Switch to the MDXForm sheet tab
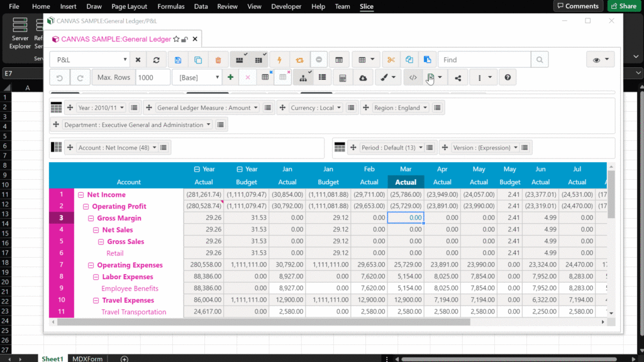This screenshot has width=644, height=362. 87,358
